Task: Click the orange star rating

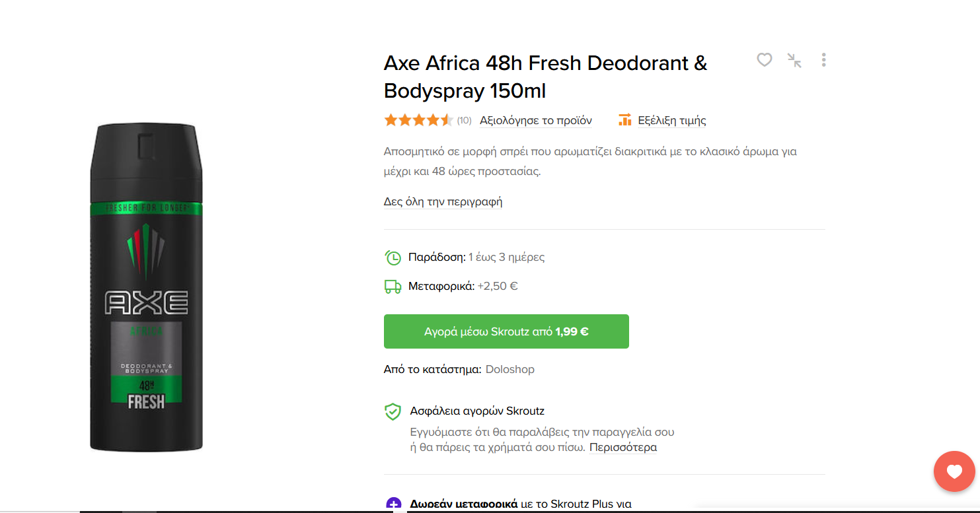Action: point(418,120)
